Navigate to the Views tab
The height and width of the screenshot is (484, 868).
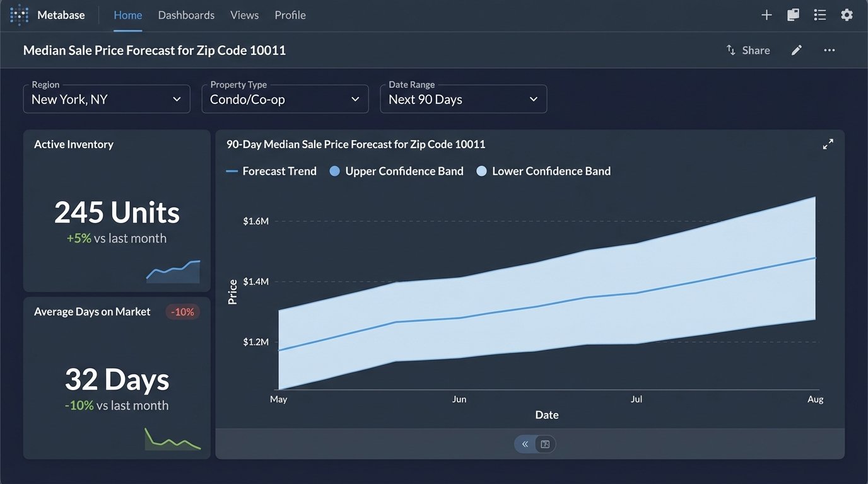[244, 14]
